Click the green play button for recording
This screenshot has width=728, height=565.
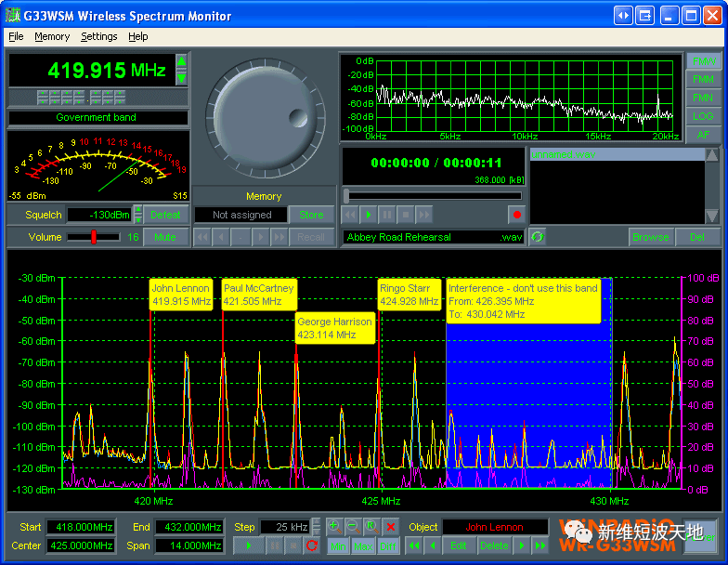(369, 215)
